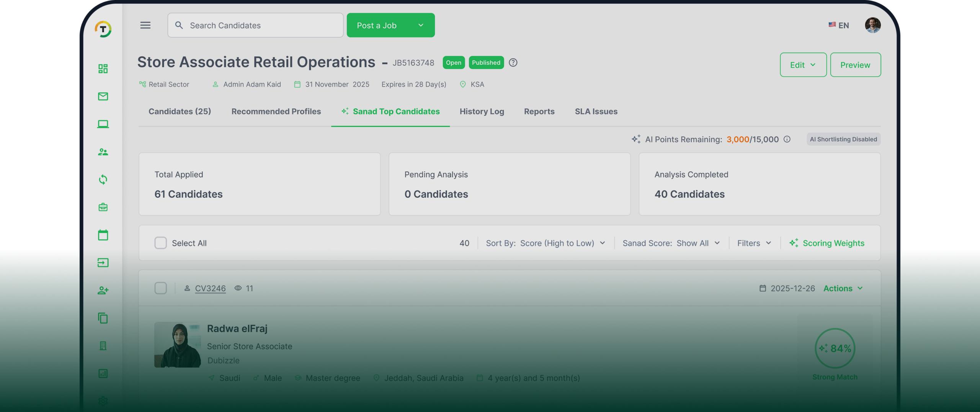Expand the Actions dropdown for CV3246
Image resolution: width=980 pixels, height=412 pixels.
pos(843,288)
